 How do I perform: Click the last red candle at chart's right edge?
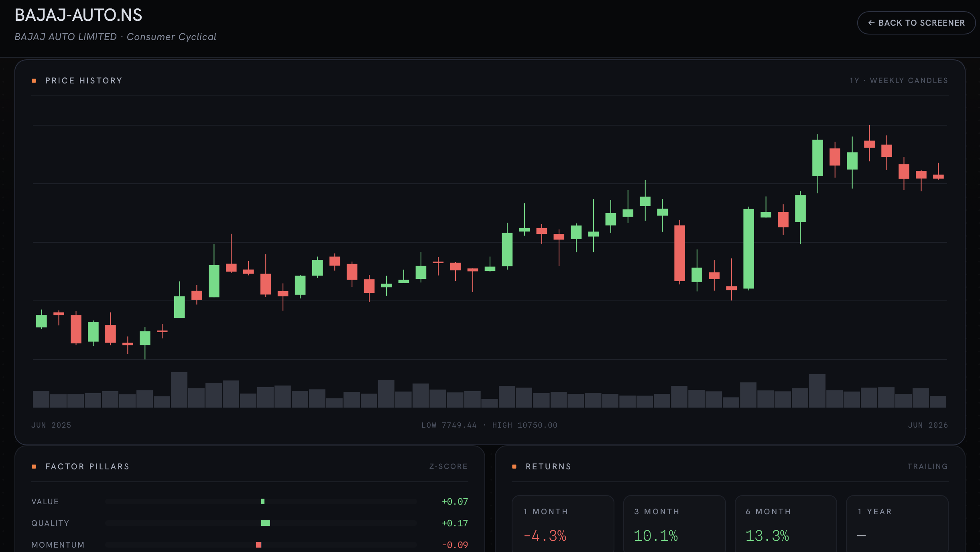click(x=938, y=177)
